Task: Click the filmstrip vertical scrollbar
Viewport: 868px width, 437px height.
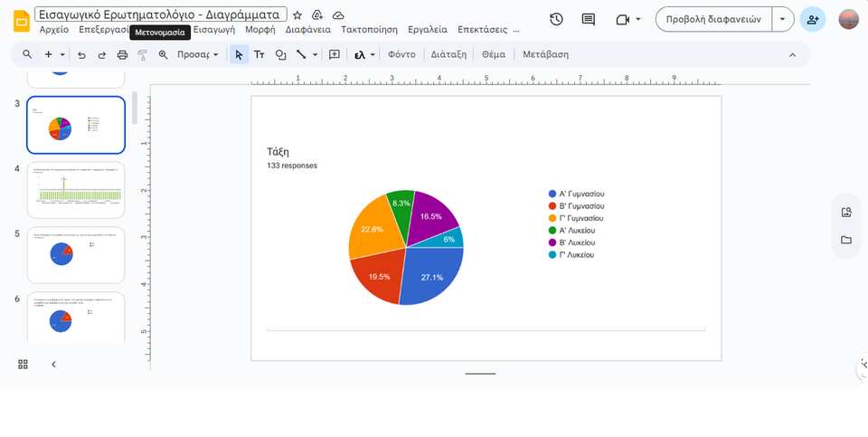Action: point(134,108)
